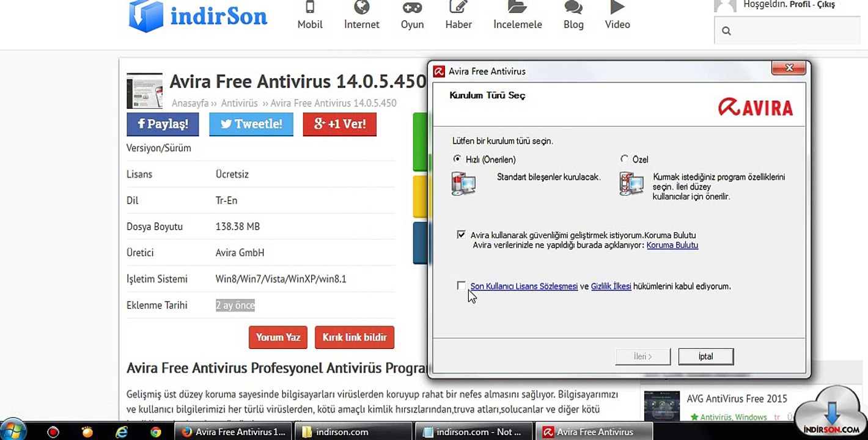Click the Versiyon/Sürüm label
868x440 pixels.
tap(159, 148)
